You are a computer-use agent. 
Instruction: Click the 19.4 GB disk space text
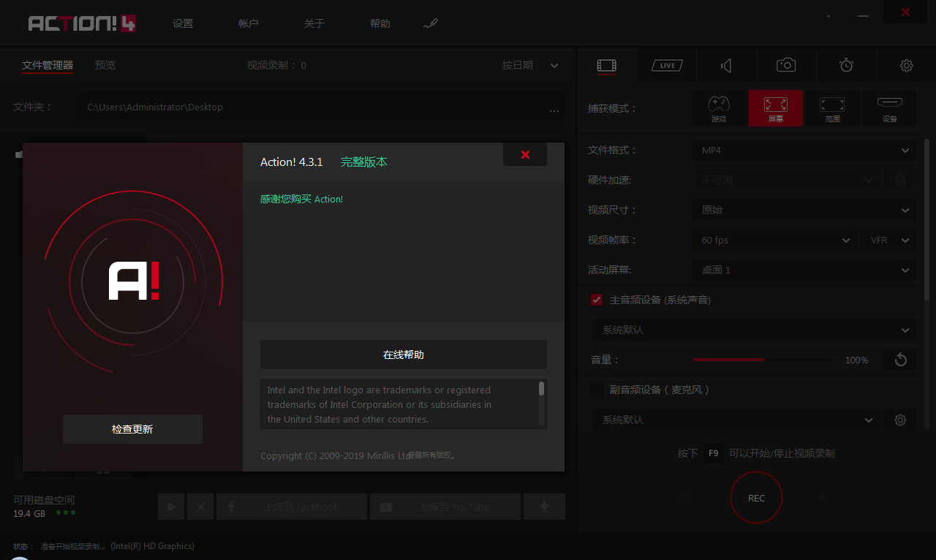click(x=29, y=514)
